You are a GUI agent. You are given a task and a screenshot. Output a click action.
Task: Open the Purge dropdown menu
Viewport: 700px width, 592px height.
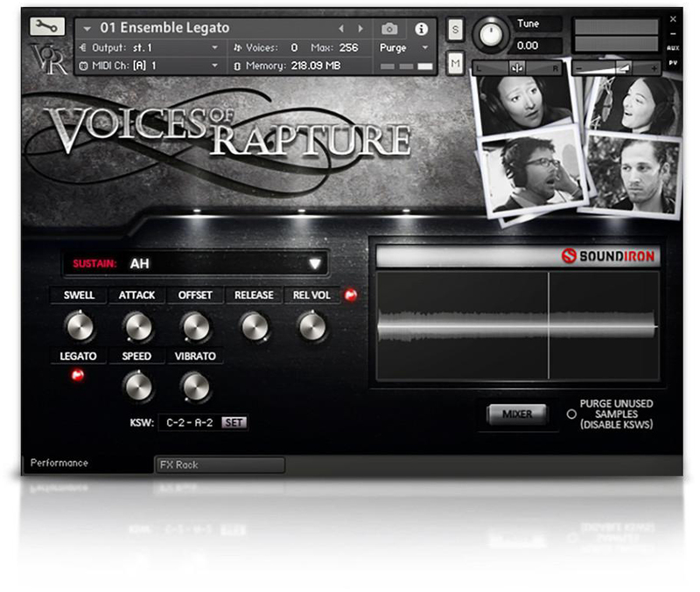403,48
